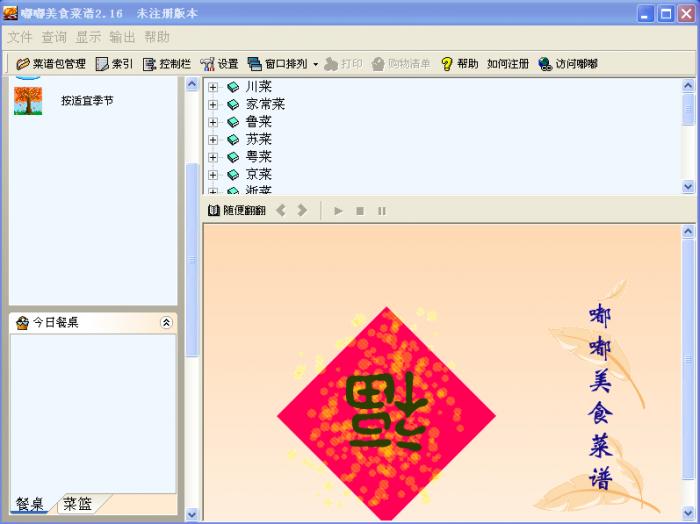The width and height of the screenshot is (700, 524).
Task: Expand the 苏菜 tree node
Action: pos(213,140)
